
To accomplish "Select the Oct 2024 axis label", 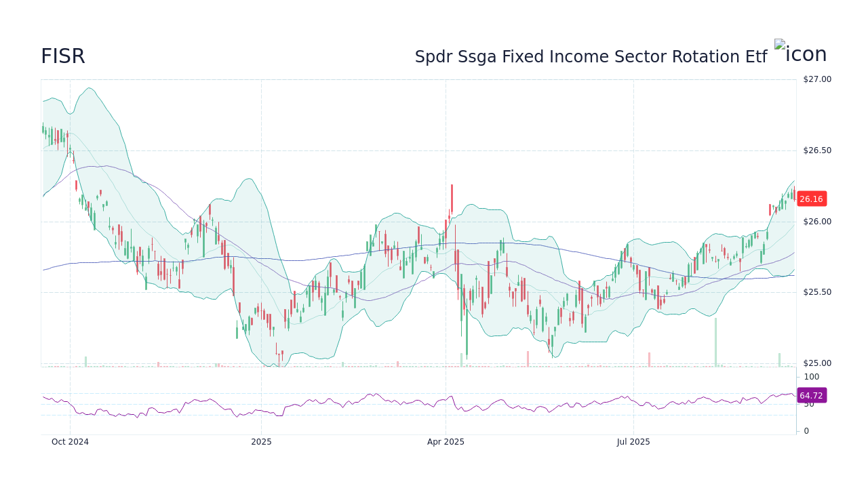I will (x=71, y=441).
